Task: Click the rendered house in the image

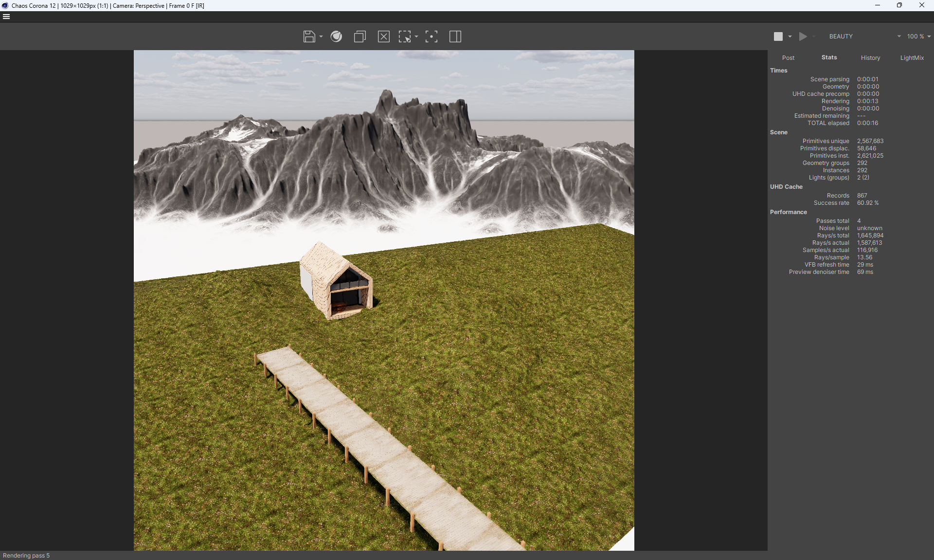Action: [336, 281]
